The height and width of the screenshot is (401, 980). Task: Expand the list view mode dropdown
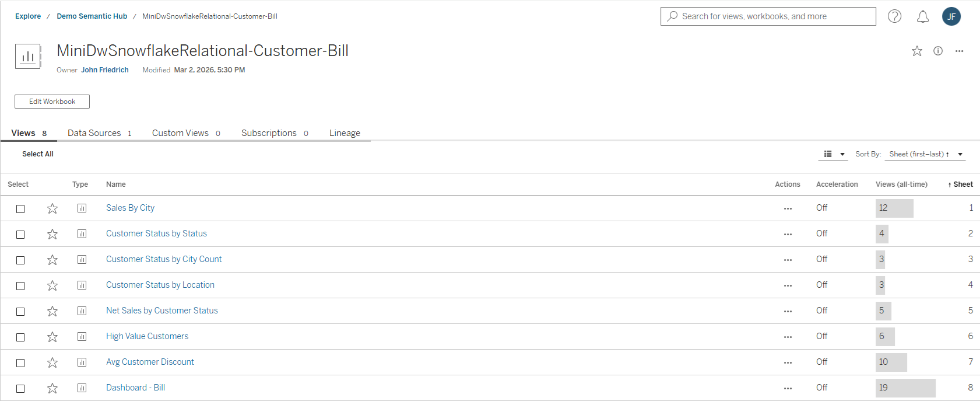[x=834, y=154]
